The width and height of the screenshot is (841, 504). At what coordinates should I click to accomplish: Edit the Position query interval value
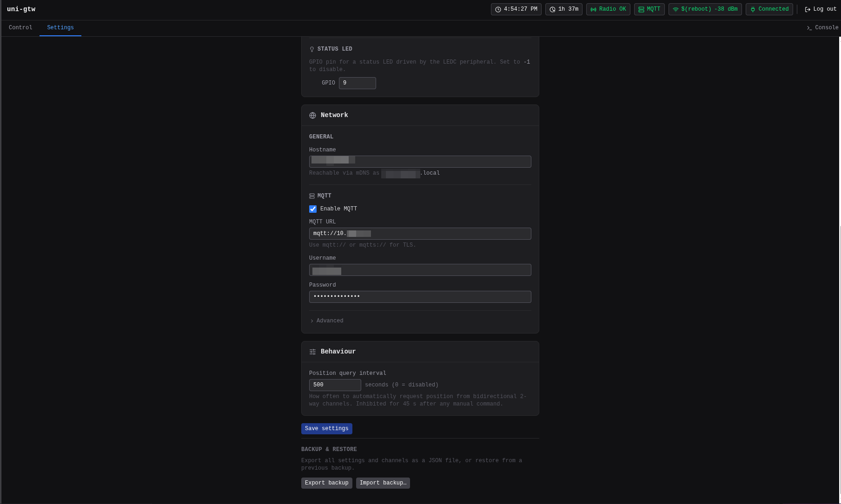click(x=335, y=385)
